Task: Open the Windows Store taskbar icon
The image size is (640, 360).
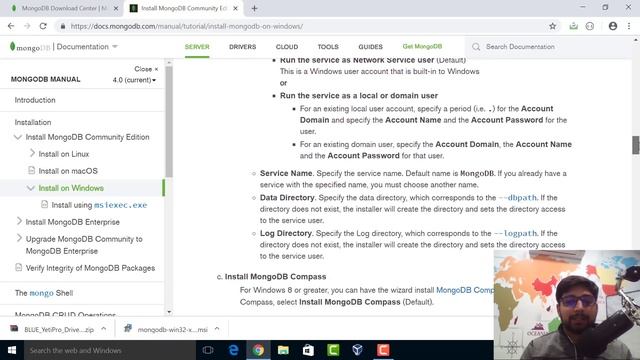Action: click(308, 350)
